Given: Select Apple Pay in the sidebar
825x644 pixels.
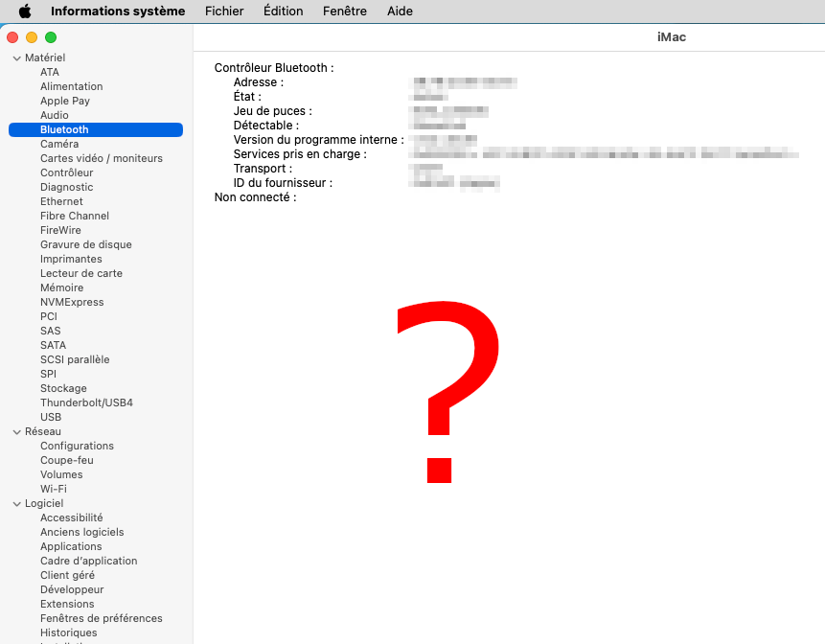Looking at the screenshot, I should (65, 101).
